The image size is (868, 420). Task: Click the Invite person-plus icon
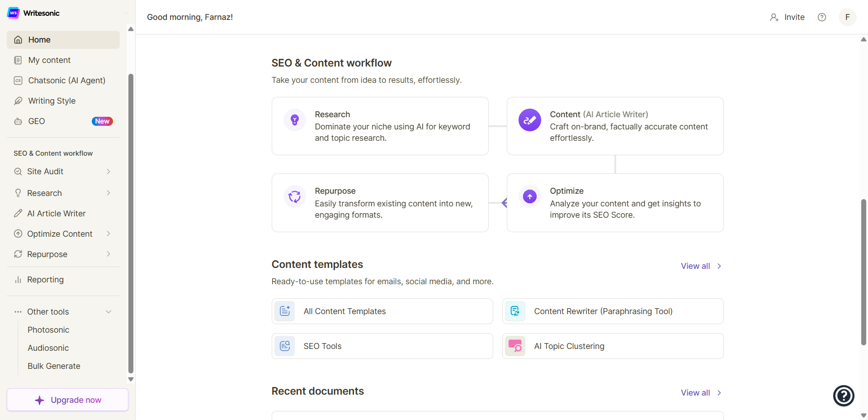[x=774, y=17]
